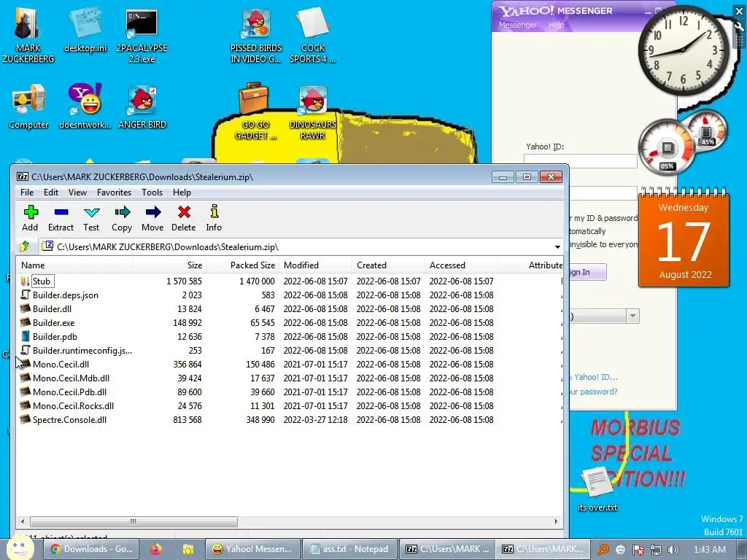Viewport: 747px width, 560px height.
Task: Select the Stub folder row
Action: coord(290,281)
